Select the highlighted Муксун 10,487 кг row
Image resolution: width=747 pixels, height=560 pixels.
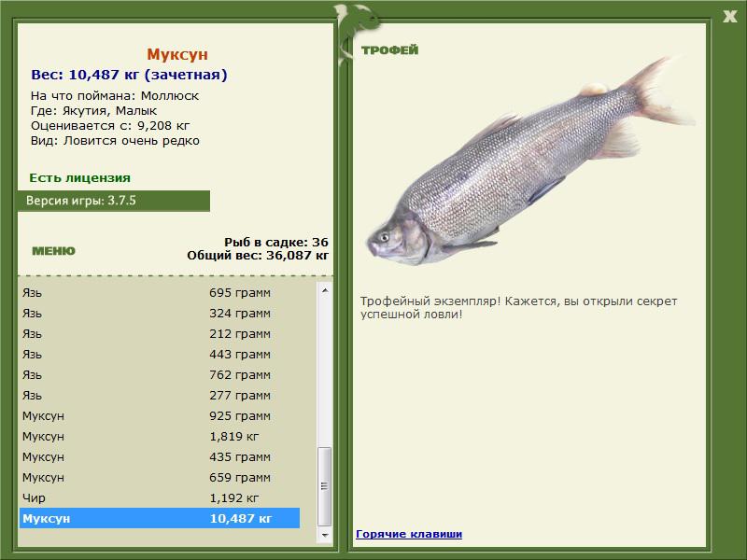160,518
